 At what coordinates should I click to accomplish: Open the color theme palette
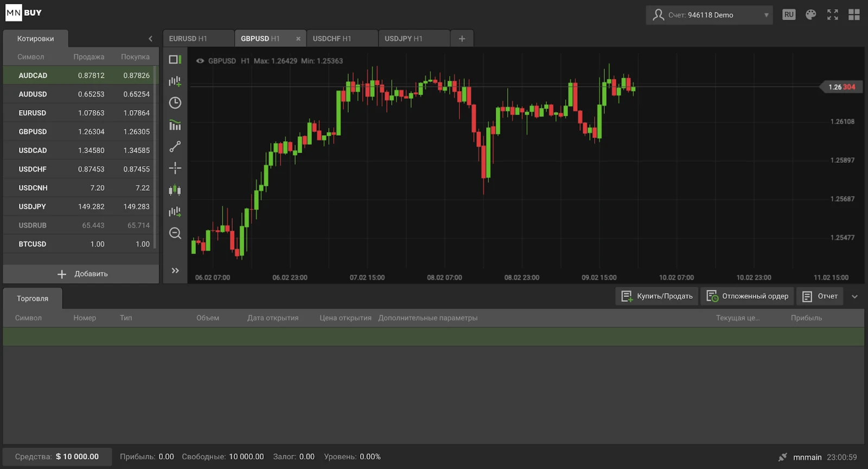810,15
